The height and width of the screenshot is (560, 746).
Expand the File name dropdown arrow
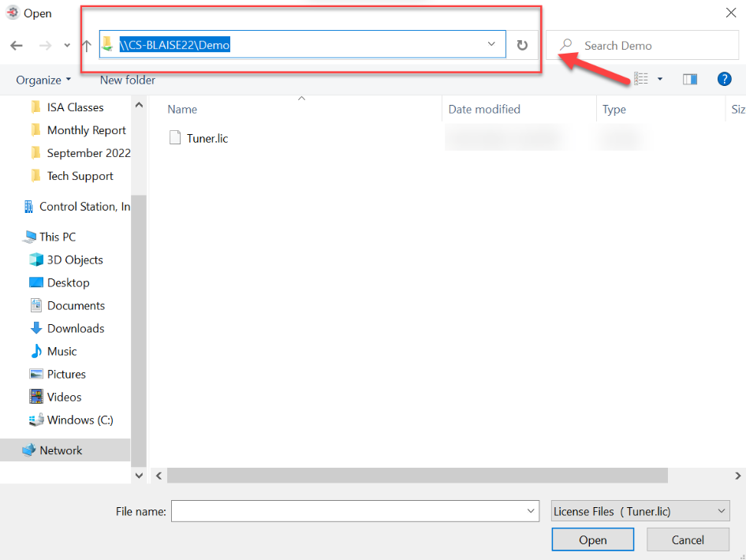[531, 511]
